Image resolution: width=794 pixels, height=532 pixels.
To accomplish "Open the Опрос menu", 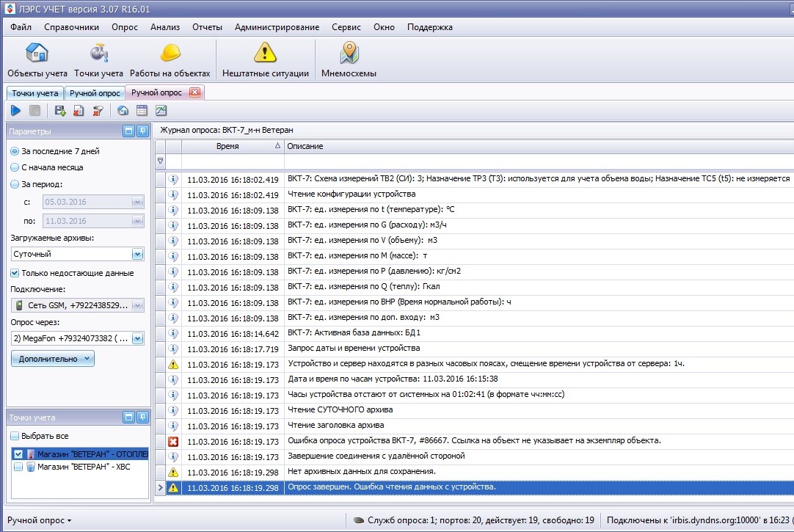I will (x=125, y=27).
